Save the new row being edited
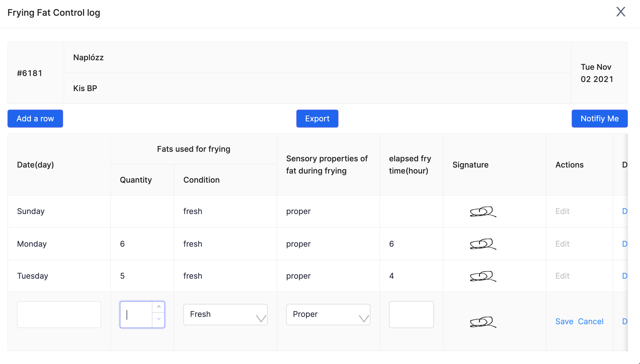This screenshot has width=640, height=364. tap(564, 321)
